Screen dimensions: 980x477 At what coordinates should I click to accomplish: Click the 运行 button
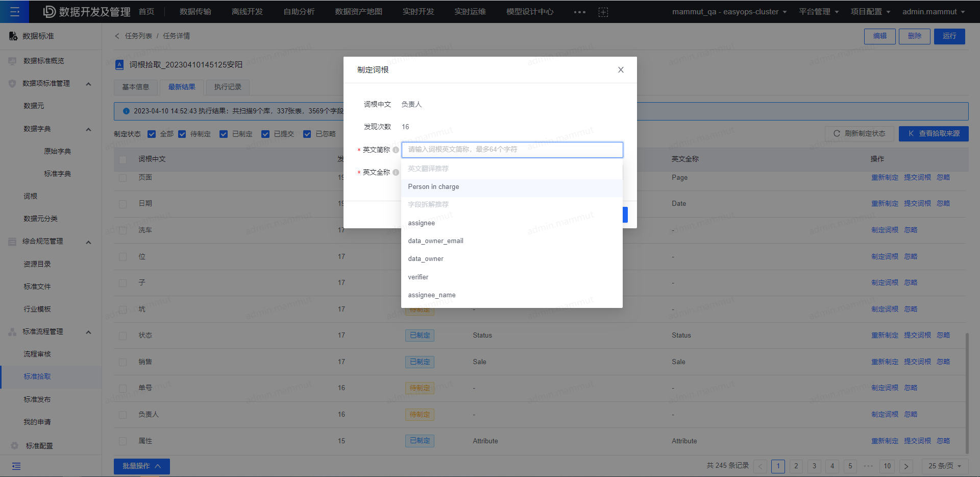(949, 36)
